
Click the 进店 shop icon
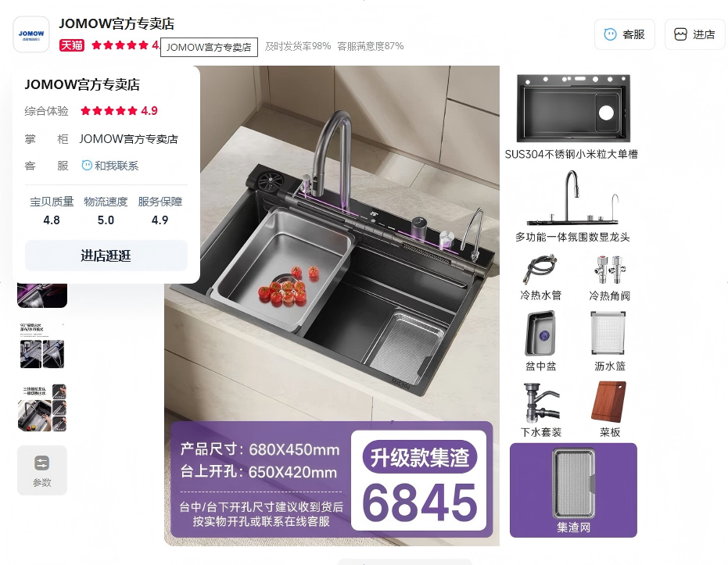(x=680, y=34)
